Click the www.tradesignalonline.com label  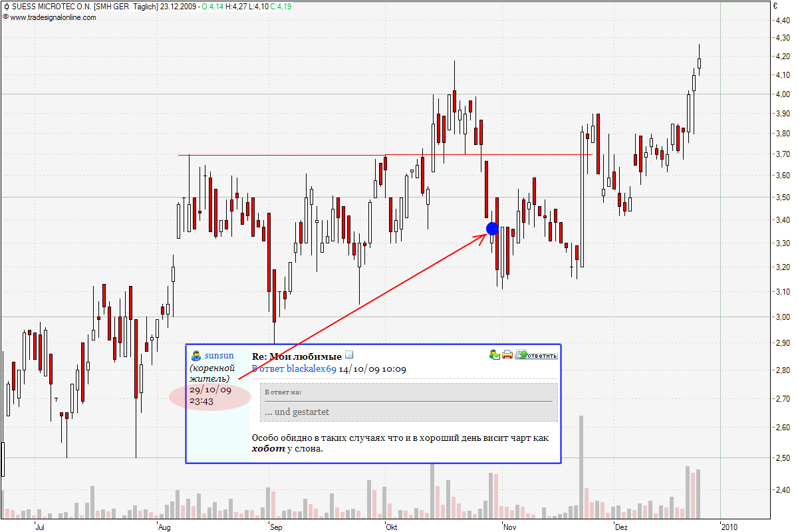53,17
